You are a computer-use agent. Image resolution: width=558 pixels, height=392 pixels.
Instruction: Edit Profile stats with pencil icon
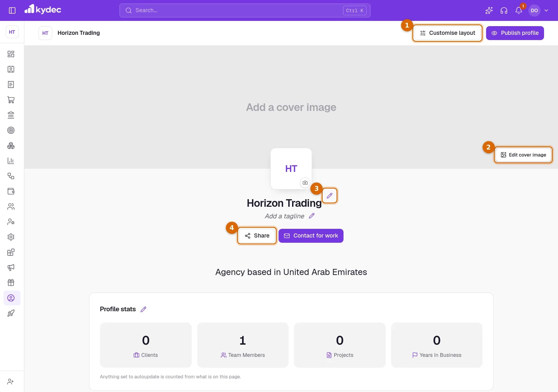(x=143, y=309)
